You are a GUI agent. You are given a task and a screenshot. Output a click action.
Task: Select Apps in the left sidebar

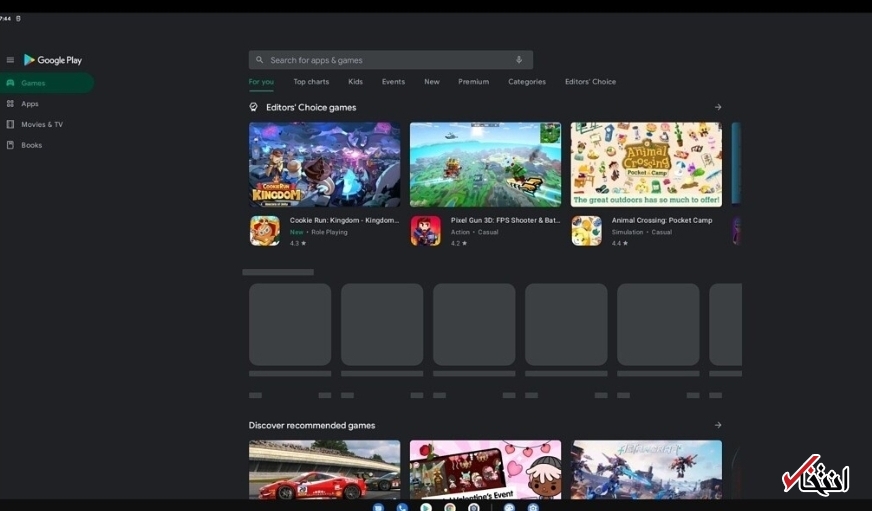[30, 104]
